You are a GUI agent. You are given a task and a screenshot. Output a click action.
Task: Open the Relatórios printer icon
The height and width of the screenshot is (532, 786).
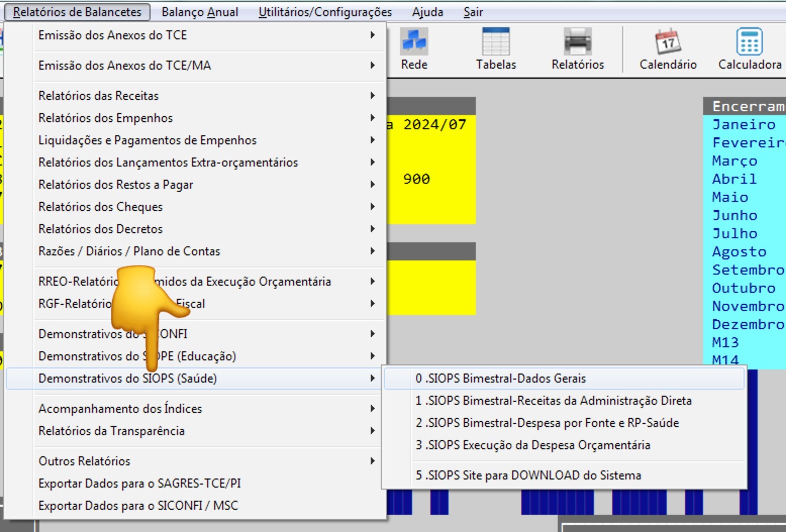click(577, 49)
